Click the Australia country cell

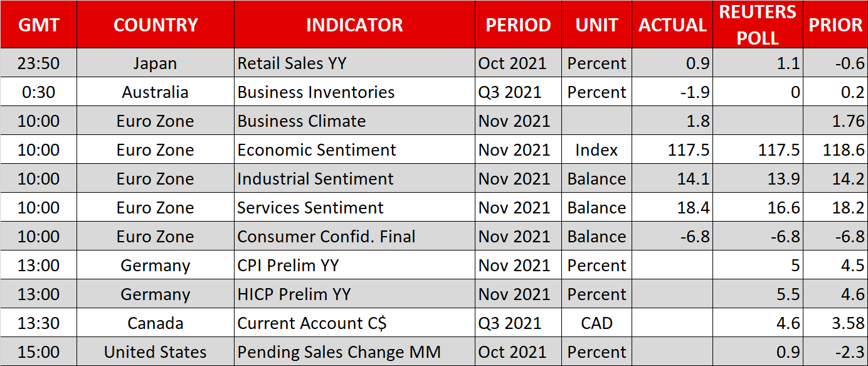coord(156,92)
